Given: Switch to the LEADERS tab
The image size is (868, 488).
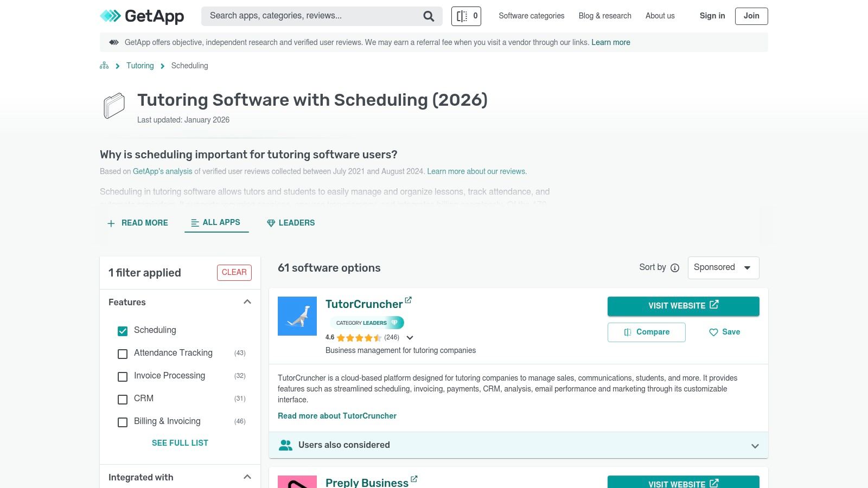Looking at the screenshot, I should [x=291, y=223].
